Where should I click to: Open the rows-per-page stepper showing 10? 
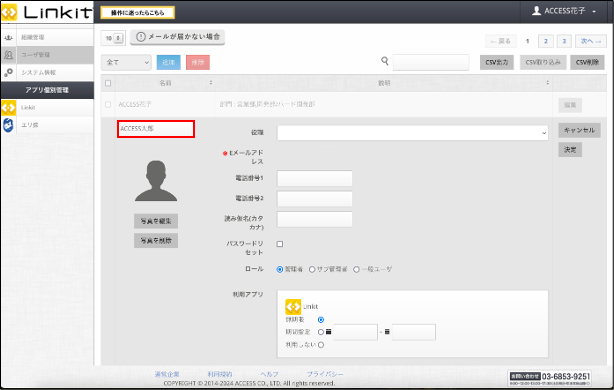point(113,38)
